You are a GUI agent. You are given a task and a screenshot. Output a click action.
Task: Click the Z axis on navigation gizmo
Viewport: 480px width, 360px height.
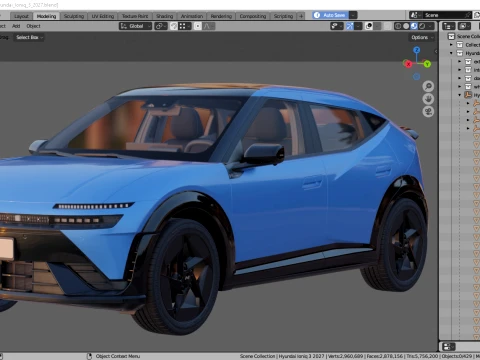(417, 50)
